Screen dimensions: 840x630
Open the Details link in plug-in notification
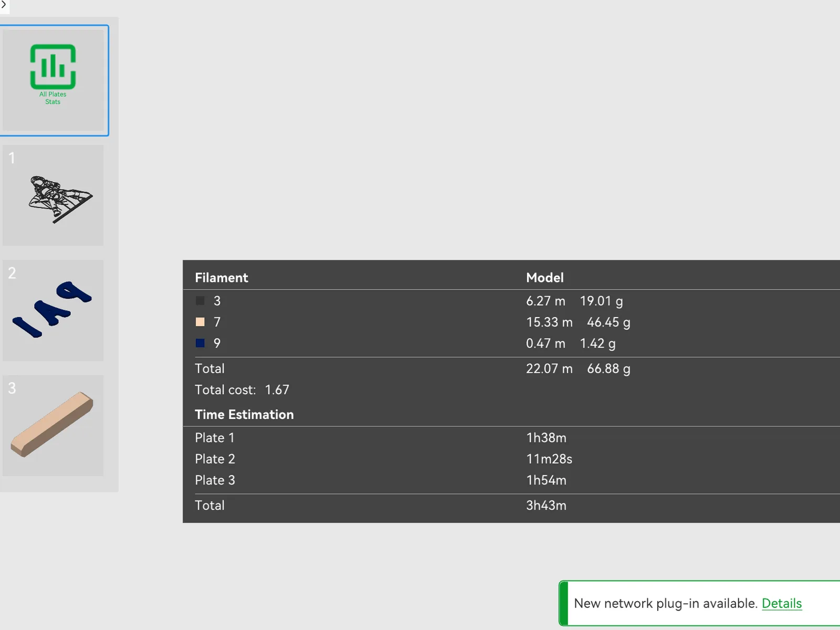[x=782, y=603]
